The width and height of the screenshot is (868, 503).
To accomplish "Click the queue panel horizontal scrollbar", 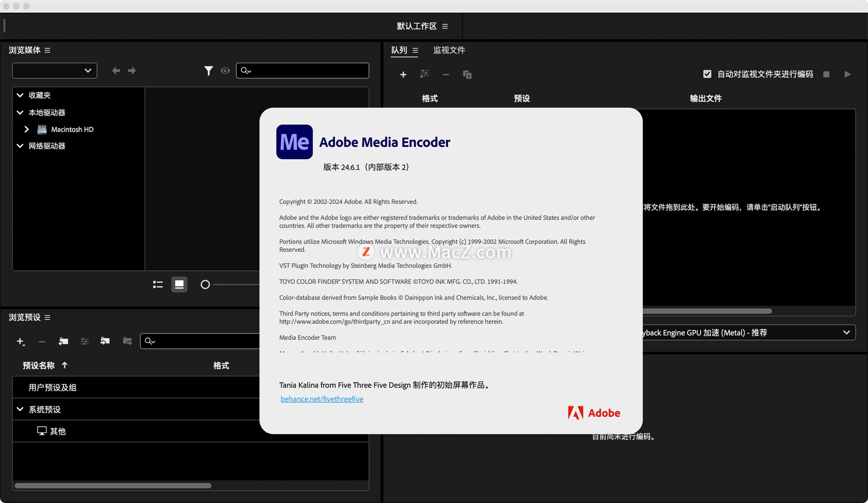I will point(708,311).
